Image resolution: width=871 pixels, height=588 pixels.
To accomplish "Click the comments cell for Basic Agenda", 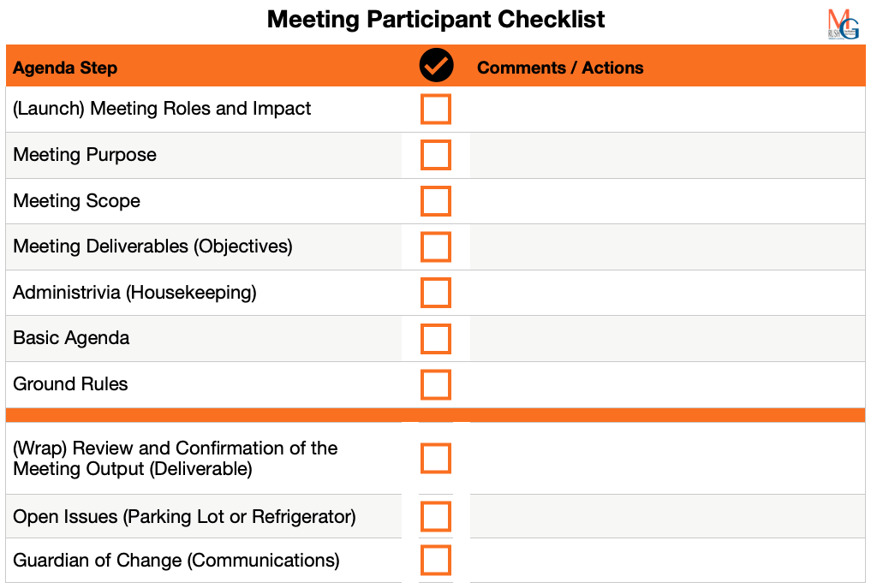I will (668, 339).
